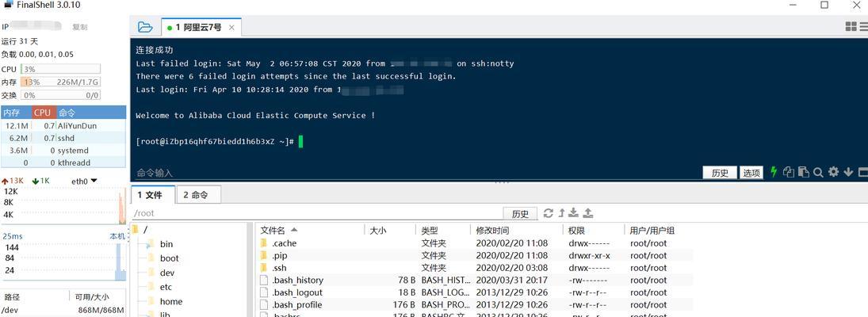The image size is (868, 317).
Task: Select the .ssh folder row
Action: pos(475,268)
